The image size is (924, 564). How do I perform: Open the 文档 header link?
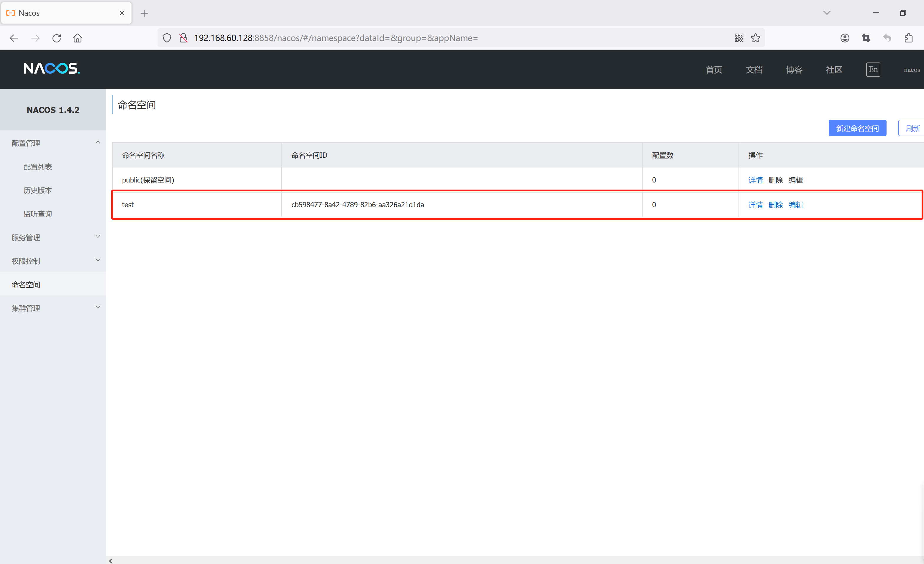754,70
